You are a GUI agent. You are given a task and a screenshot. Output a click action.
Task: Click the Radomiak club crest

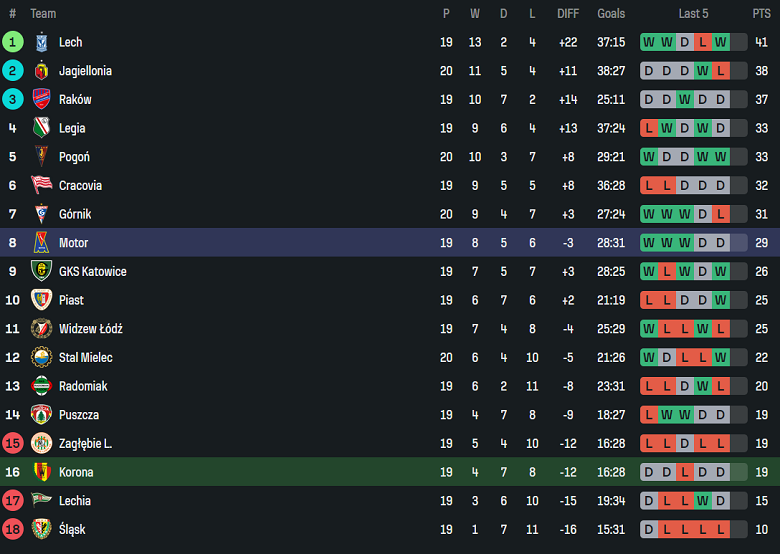tap(41, 386)
